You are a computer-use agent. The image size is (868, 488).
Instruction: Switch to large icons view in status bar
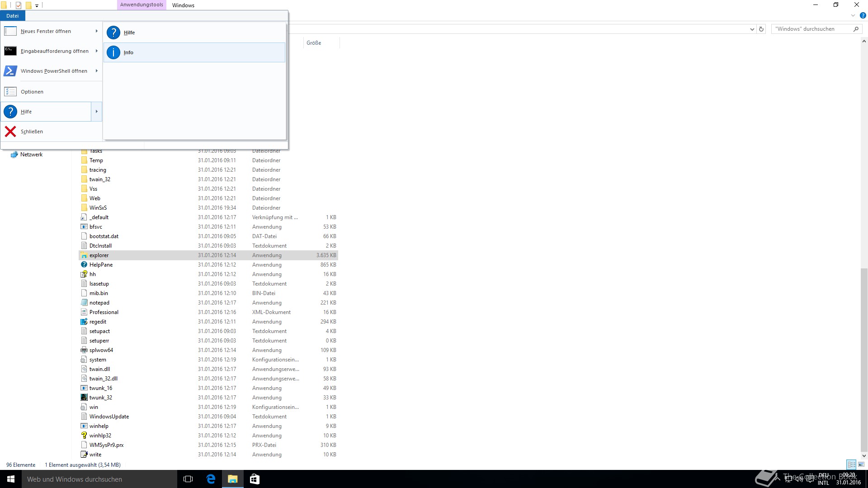click(x=861, y=465)
